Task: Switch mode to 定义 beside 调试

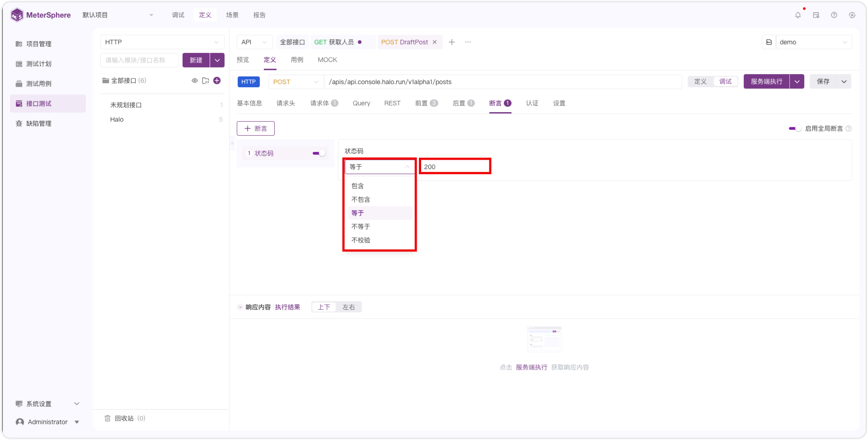Action: [700, 81]
